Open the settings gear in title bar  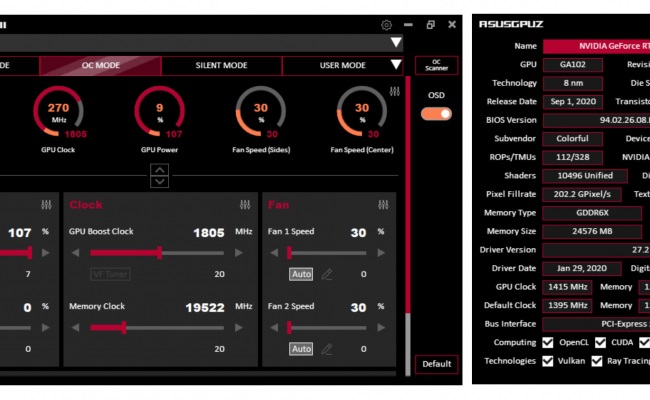pyautogui.click(x=386, y=25)
